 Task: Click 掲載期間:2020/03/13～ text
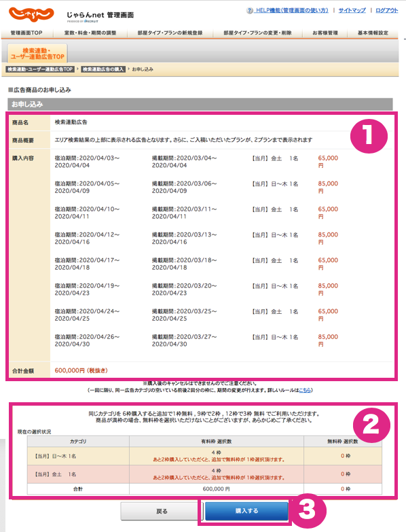click(185, 234)
